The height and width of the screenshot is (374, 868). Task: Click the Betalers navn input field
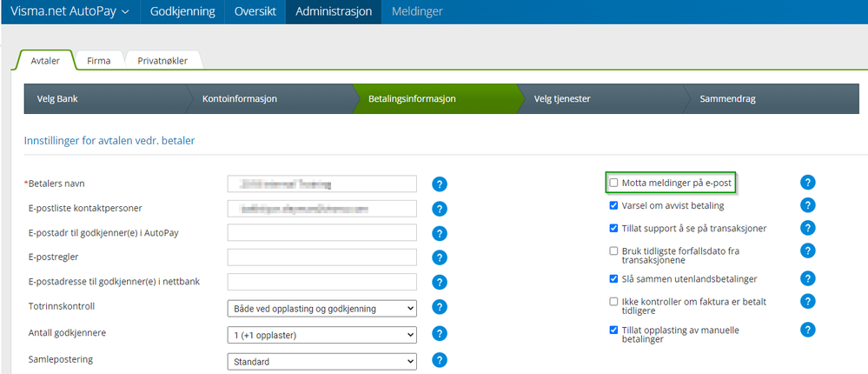tap(321, 184)
